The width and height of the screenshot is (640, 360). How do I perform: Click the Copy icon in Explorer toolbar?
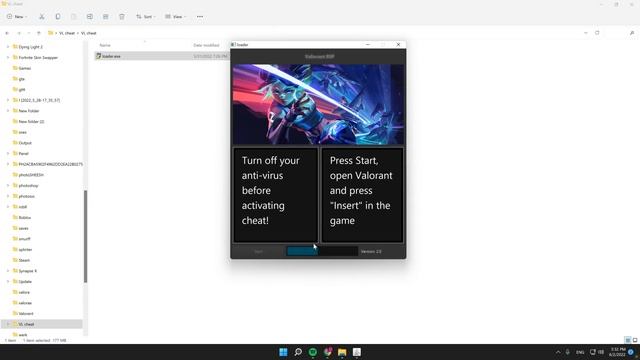(58, 17)
